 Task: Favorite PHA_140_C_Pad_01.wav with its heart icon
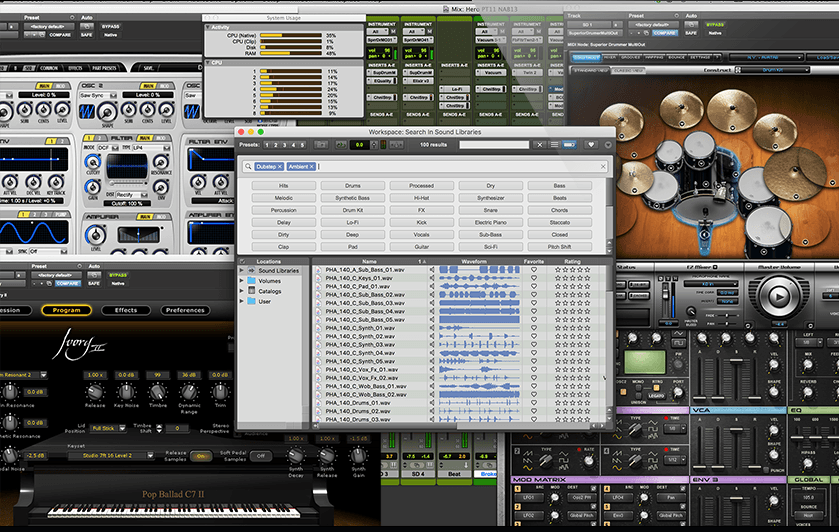tap(533, 286)
